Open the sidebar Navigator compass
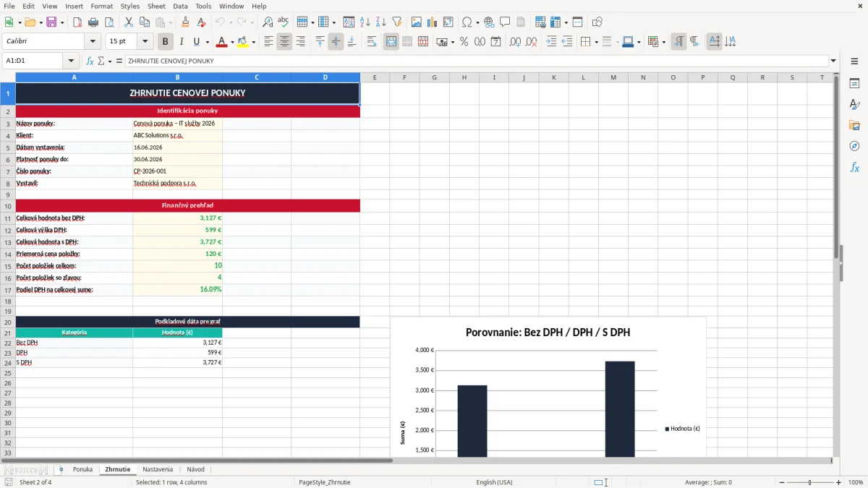Screen dimensions: 868x488 click(x=854, y=146)
